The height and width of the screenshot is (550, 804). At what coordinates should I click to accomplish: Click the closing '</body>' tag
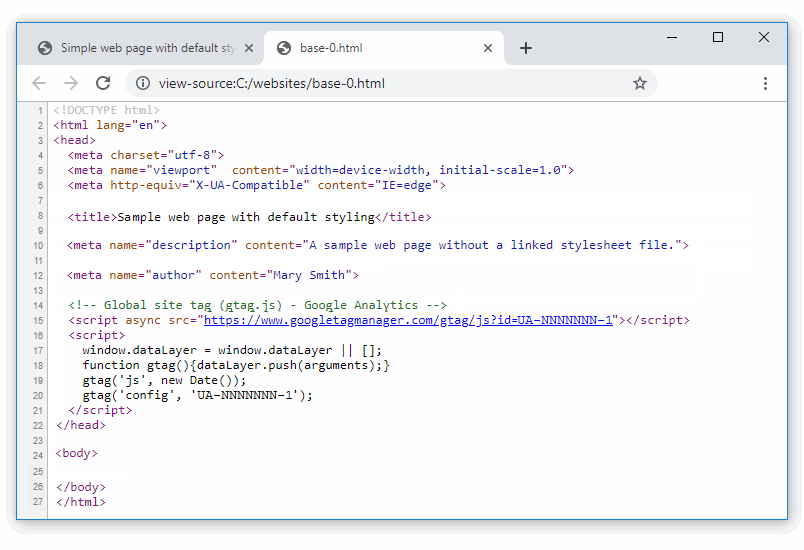pos(81,487)
